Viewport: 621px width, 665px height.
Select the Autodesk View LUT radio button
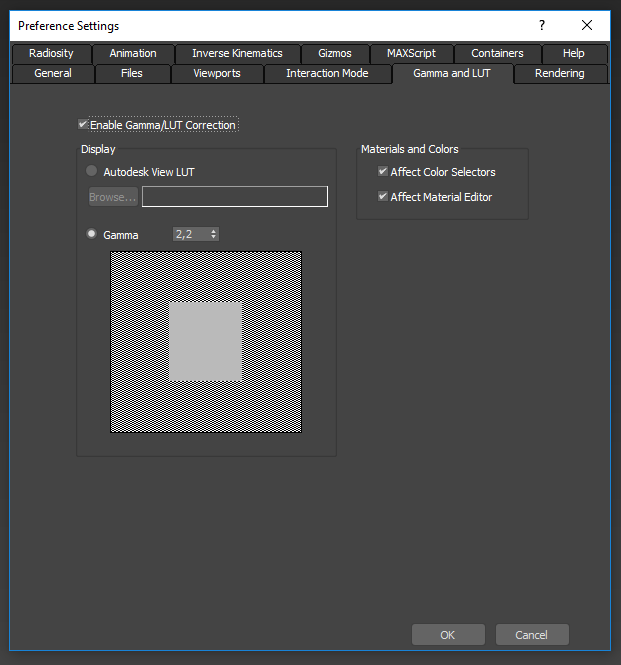pyautogui.click(x=93, y=172)
